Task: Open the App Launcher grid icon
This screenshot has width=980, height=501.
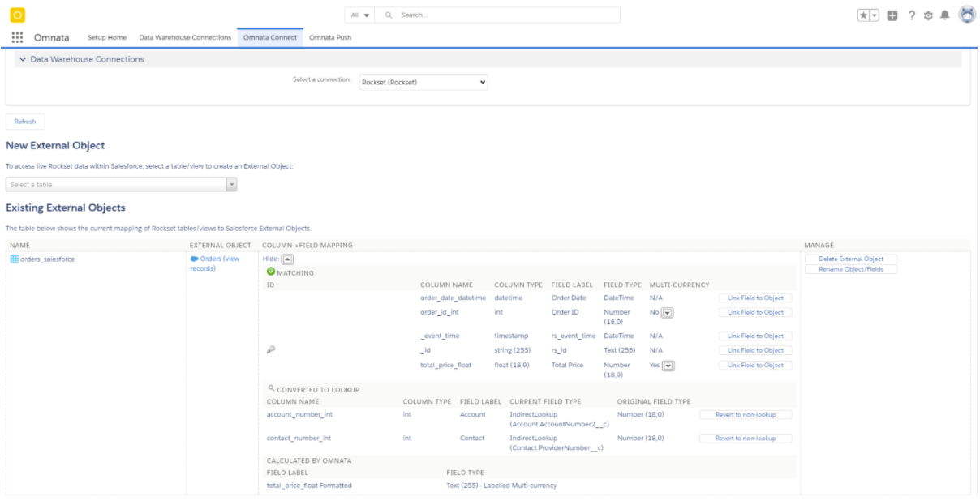Action: (x=18, y=37)
